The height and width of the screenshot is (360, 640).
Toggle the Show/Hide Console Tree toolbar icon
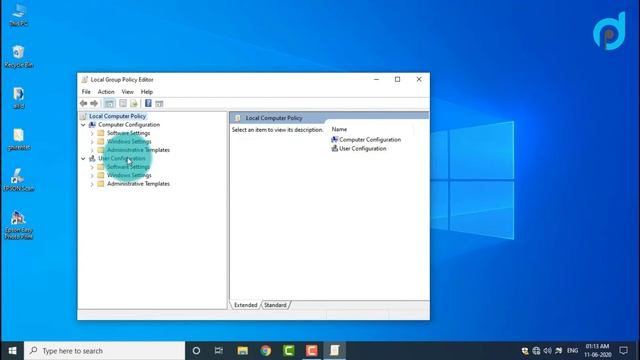point(109,104)
